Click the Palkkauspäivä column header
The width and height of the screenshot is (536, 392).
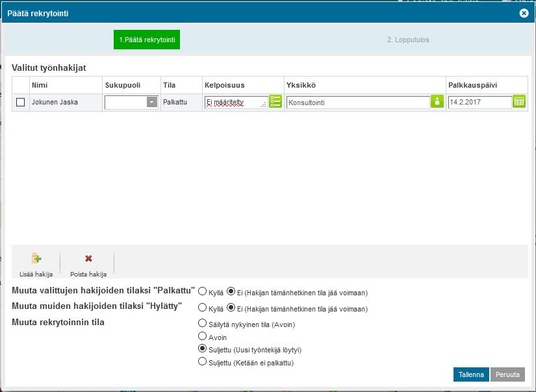click(x=487, y=85)
